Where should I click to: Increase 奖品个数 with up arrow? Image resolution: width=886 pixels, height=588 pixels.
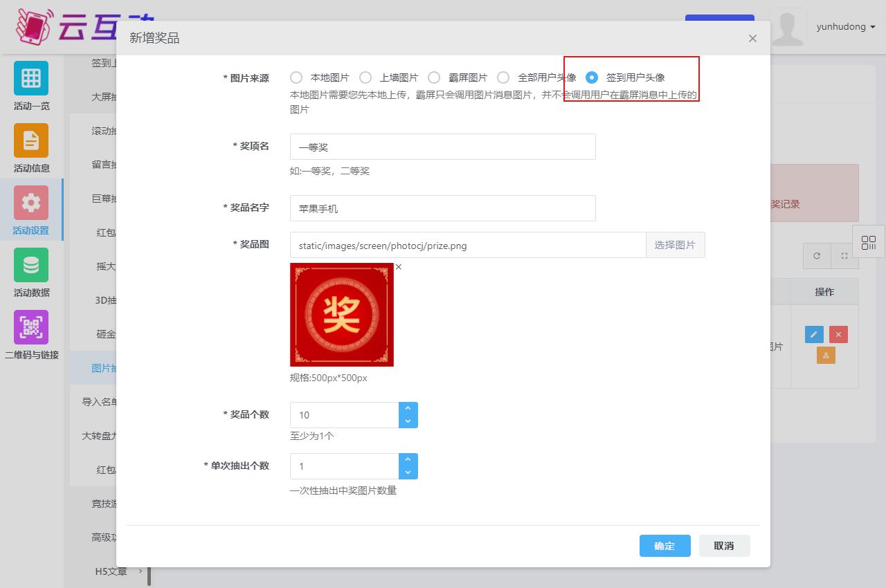[x=408, y=409]
